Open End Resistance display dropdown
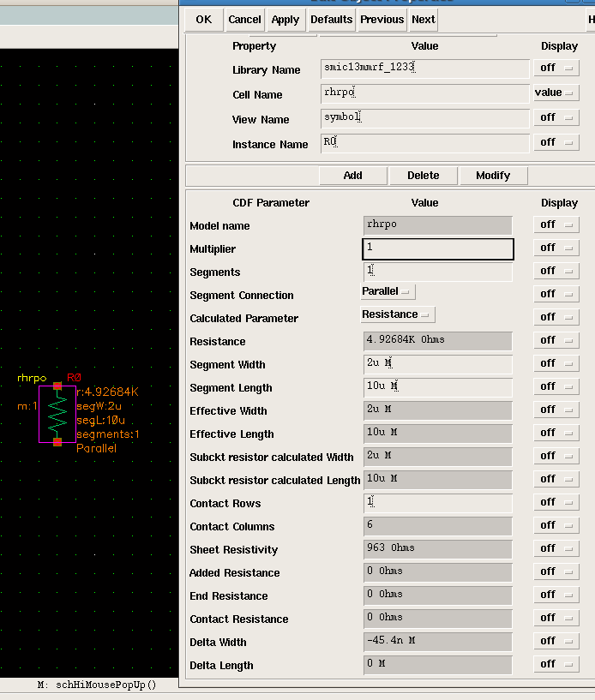595x700 pixels. pyautogui.click(x=556, y=595)
